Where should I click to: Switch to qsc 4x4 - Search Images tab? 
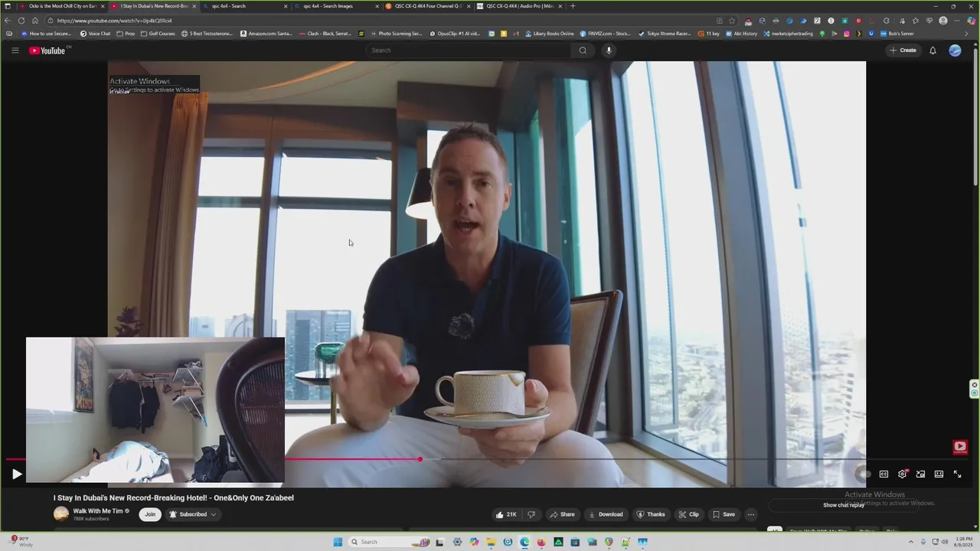[335, 6]
